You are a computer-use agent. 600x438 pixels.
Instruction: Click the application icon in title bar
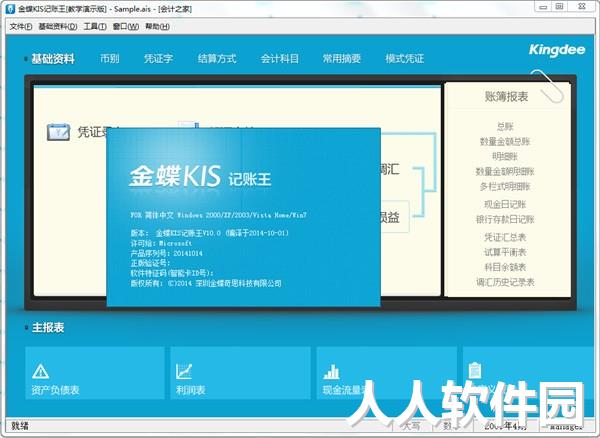10,8
